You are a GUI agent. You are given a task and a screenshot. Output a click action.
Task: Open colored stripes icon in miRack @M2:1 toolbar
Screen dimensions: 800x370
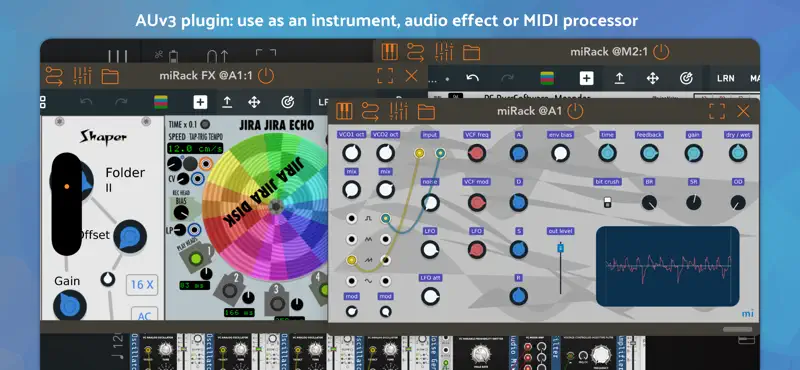click(547, 78)
